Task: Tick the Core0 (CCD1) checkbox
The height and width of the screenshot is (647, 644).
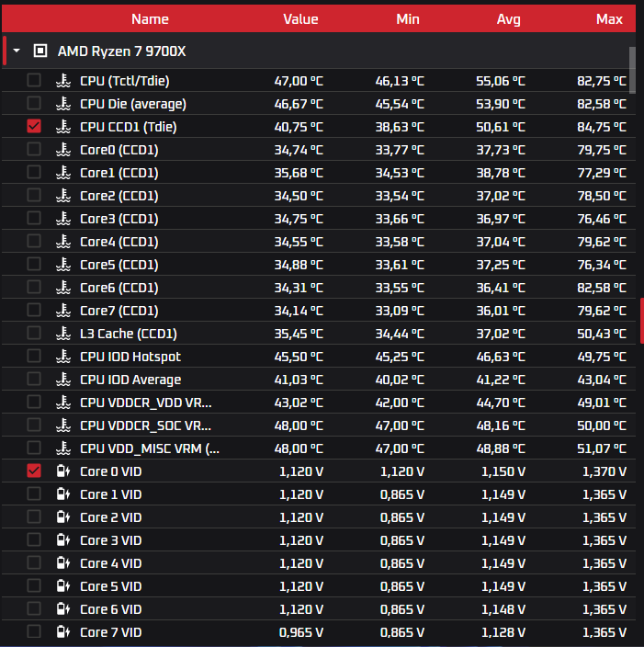Action: click(x=34, y=149)
